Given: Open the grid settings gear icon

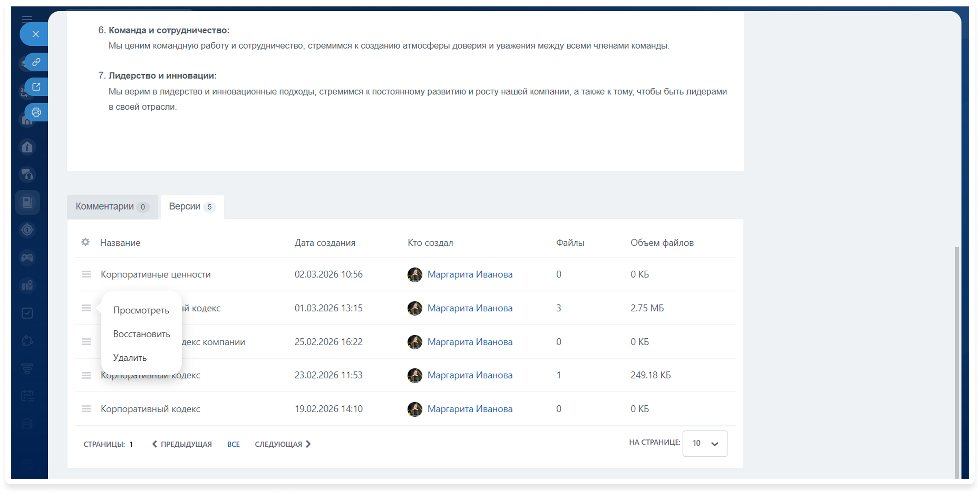Looking at the screenshot, I should [x=86, y=242].
